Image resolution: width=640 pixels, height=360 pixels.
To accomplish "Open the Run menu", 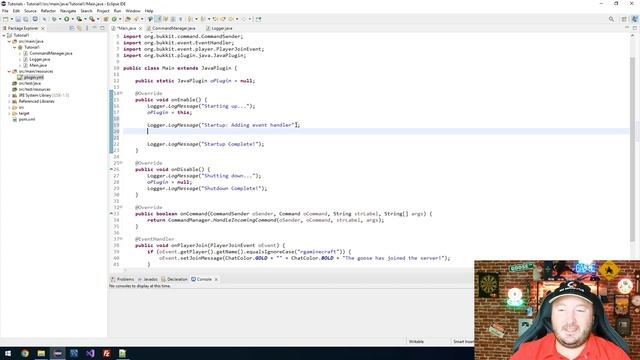I will [x=117, y=11].
